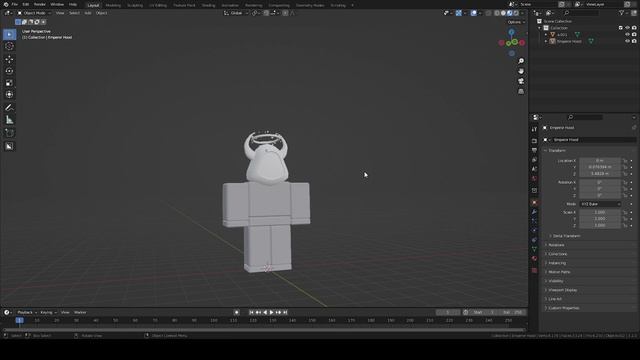
Task: Toggle auto keying record button in timeline
Action: [x=237, y=312]
